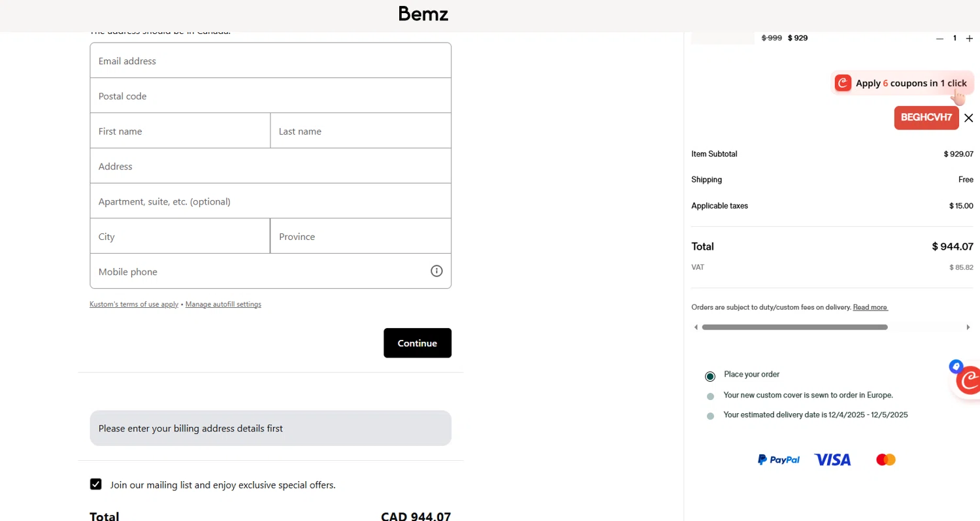Click the Mastercard payment logo
This screenshot has height=521, width=980.
(886, 460)
